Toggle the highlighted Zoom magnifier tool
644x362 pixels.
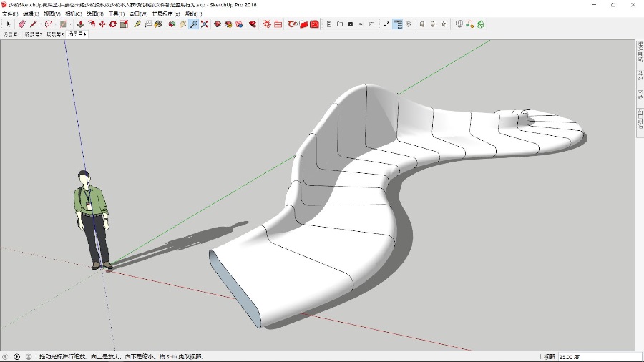point(193,24)
